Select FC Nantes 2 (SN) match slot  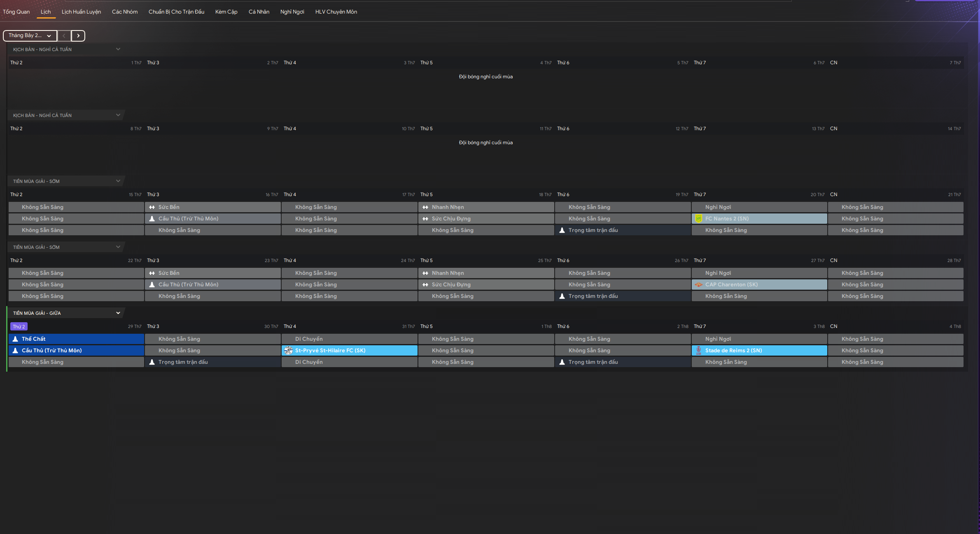pyautogui.click(x=759, y=219)
